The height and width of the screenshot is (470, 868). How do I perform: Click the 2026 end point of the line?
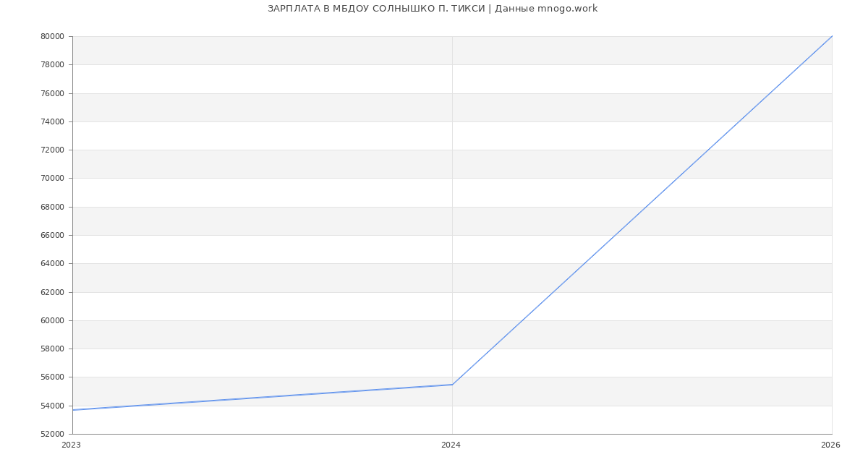tap(832, 36)
